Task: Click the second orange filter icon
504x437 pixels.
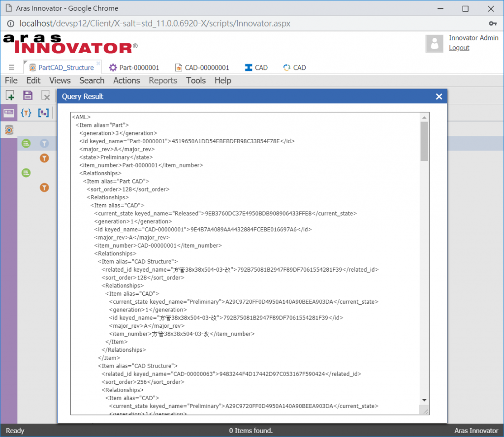Action: point(44,187)
